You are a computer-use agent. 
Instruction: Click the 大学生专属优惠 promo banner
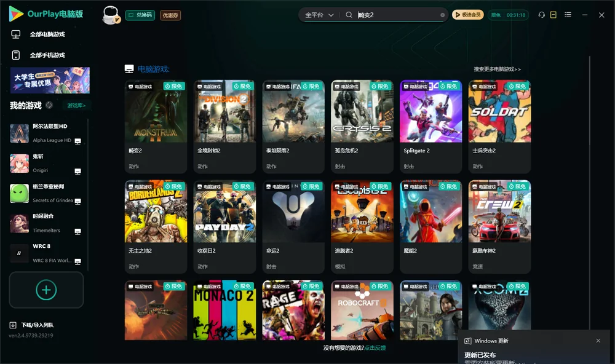point(50,80)
